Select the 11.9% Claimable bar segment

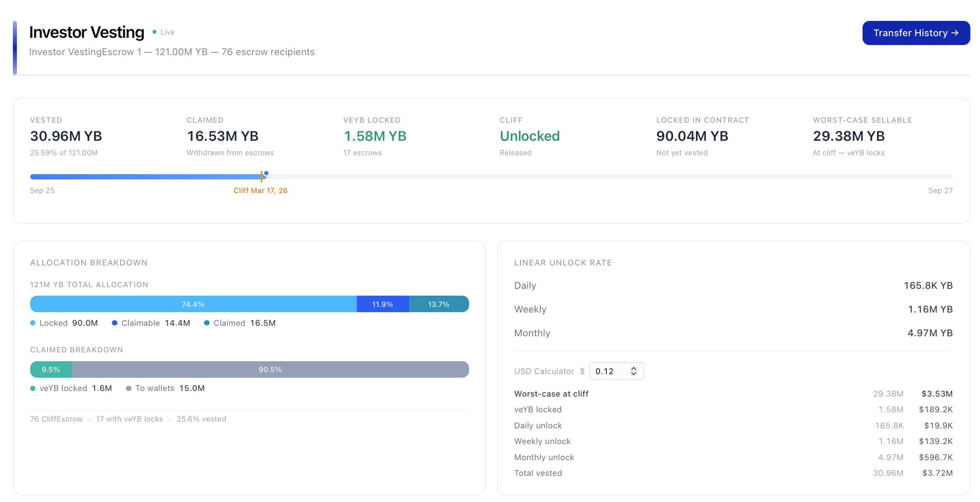click(382, 304)
